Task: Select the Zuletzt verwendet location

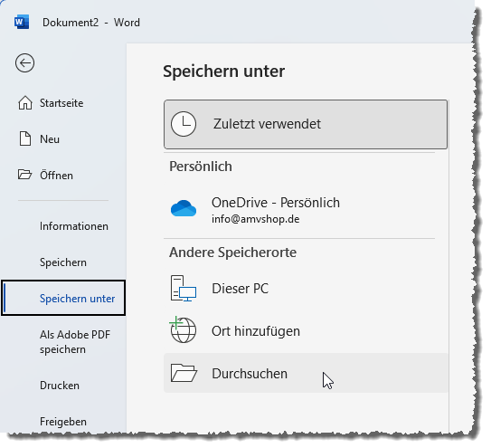Action: pos(306,124)
